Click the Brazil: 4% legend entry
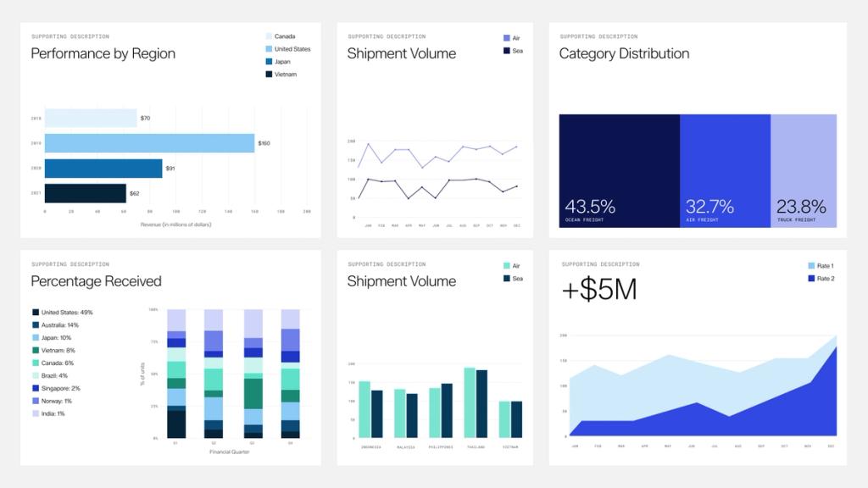 tap(50, 375)
